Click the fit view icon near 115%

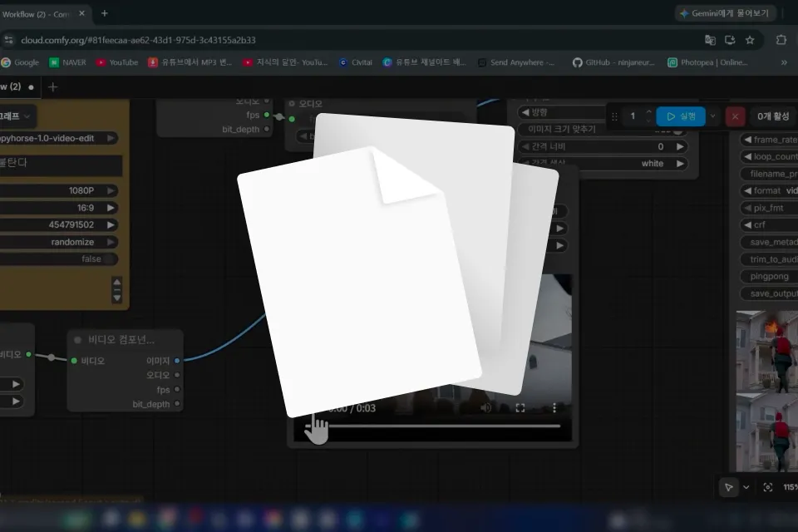pyautogui.click(x=768, y=487)
